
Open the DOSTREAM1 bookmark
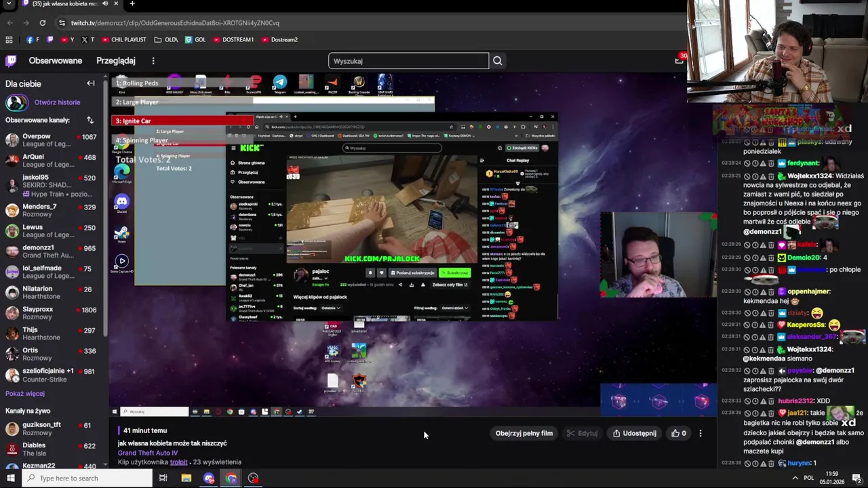click(x=233, y=39)
